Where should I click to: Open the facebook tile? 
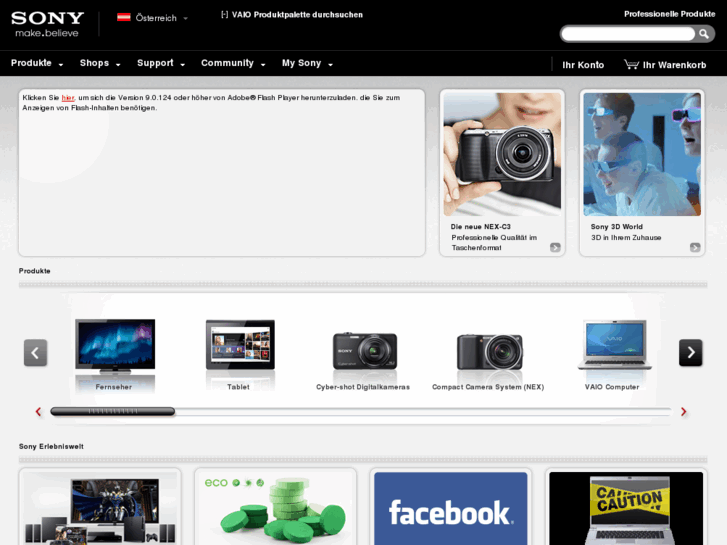pyautogui.click(x=451, y=508)
